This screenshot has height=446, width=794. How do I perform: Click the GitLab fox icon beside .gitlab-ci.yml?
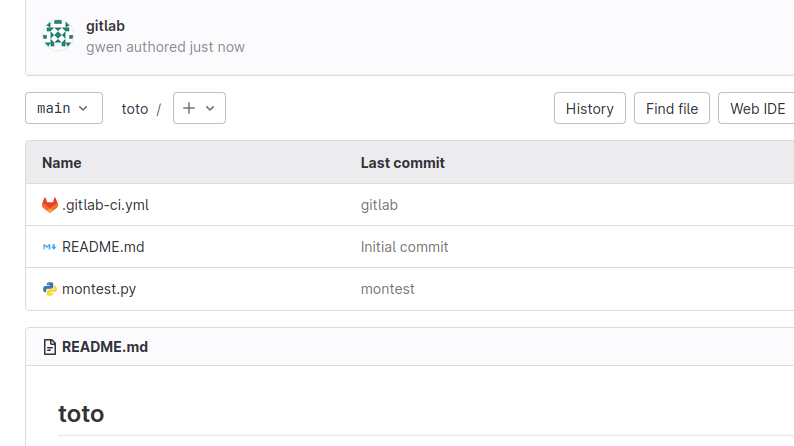tap(50, 205)
